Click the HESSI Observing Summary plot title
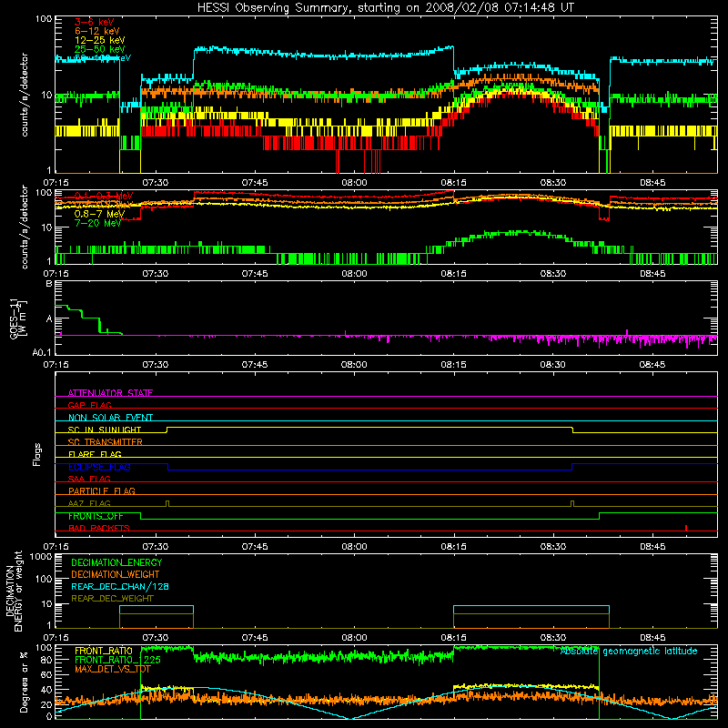This screenshot has height=728, width=728. point(385,7)
